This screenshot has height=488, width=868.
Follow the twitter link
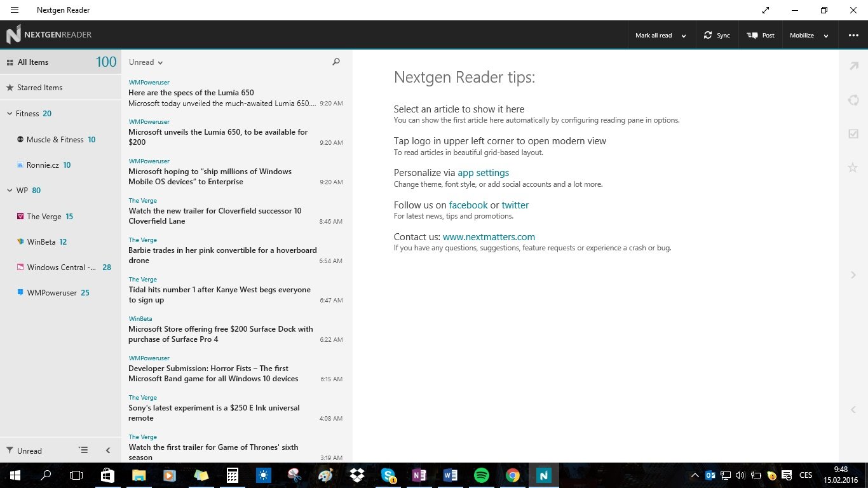[x=515, y=205]
